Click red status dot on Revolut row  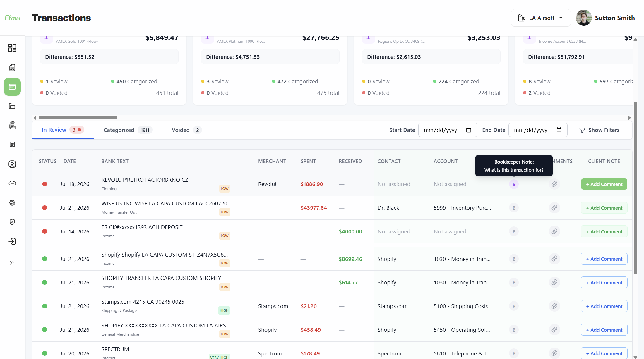44,184
